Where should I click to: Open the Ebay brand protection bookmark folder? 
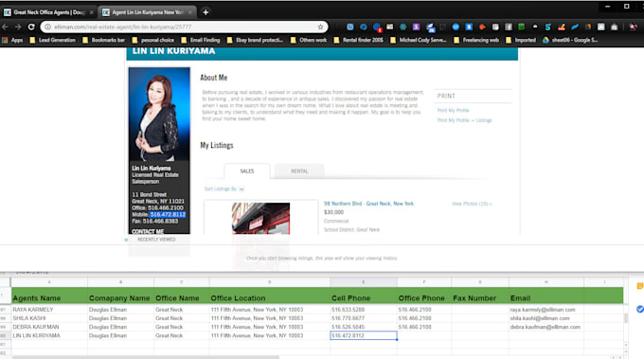pyautogui.click(x=255, y=40)
